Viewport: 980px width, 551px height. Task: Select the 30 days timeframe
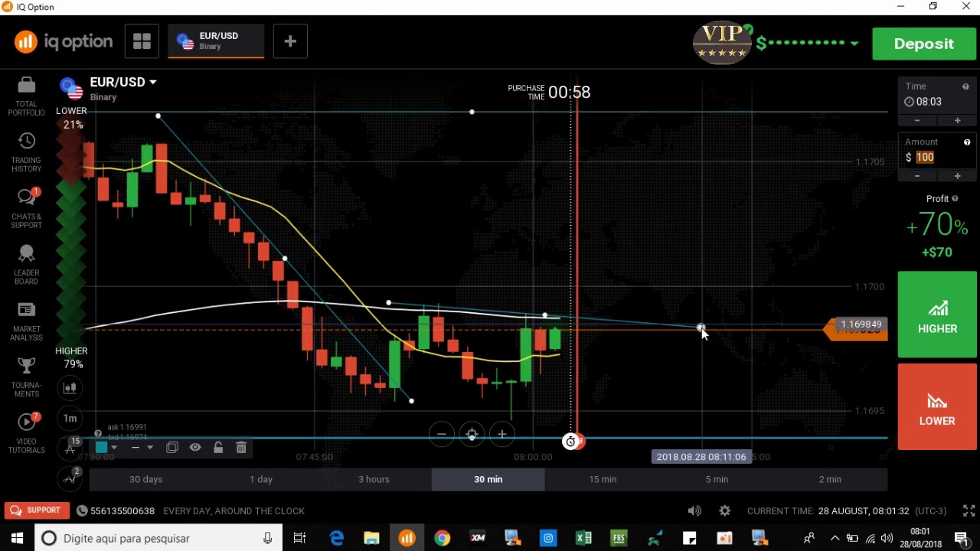(145, 479)
